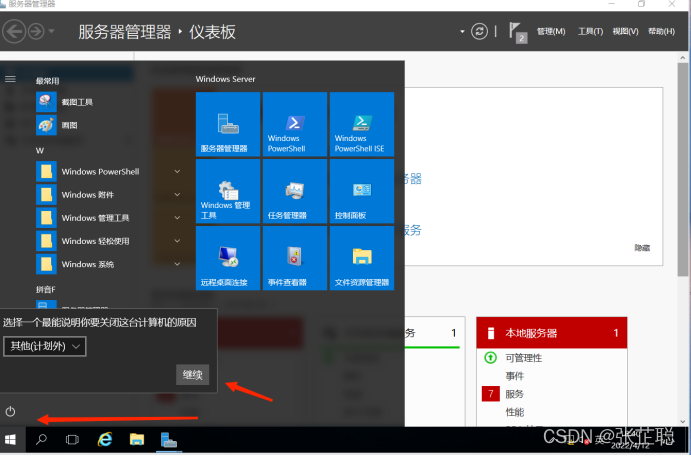Open taskbar search magnifier

[41, 439]
